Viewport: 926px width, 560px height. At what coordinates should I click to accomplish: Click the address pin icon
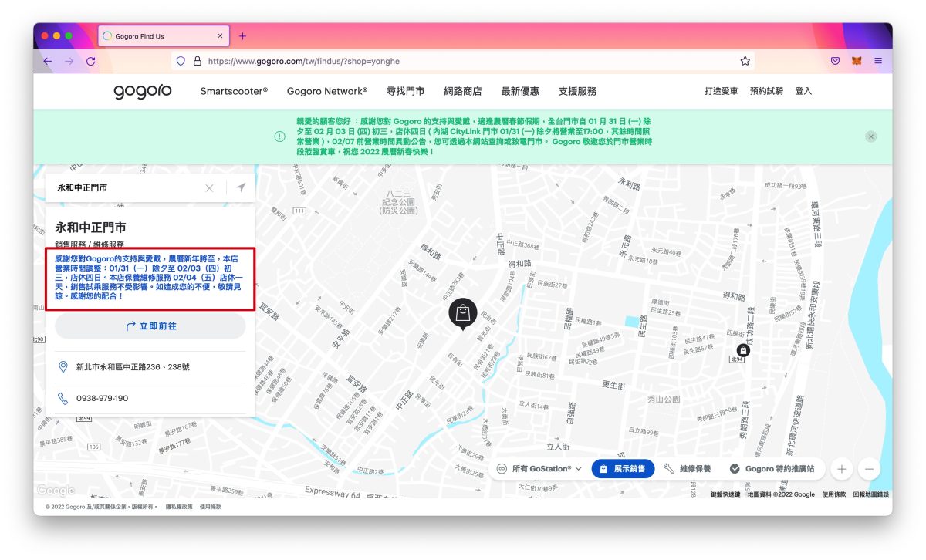63,367
